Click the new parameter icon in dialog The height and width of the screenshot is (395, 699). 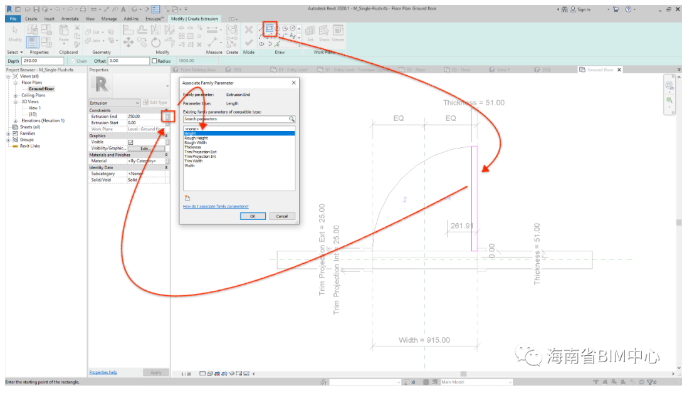click(187, 198)
